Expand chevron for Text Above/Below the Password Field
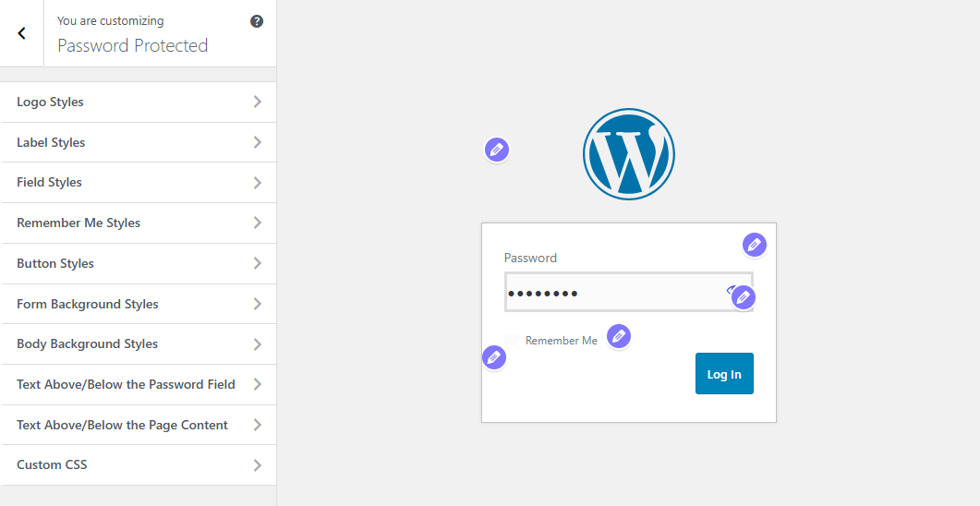980x506 pixels. pyautogui.click(x=258, y=385)
